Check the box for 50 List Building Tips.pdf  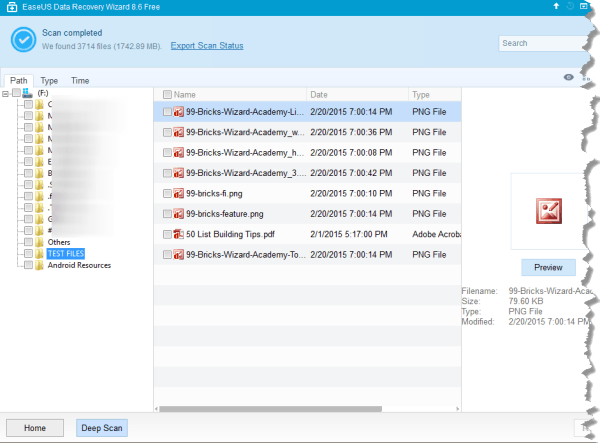pos(167,234)
